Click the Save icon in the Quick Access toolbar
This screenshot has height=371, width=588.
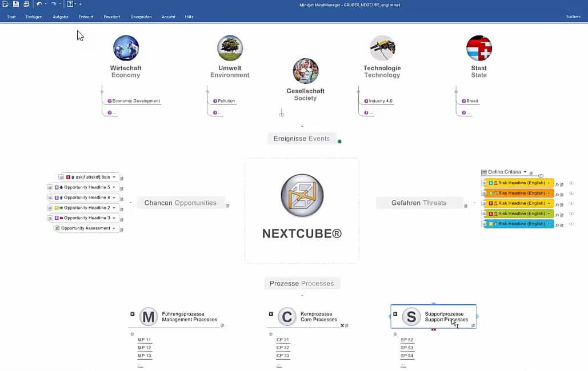click(x=15, y=5)
